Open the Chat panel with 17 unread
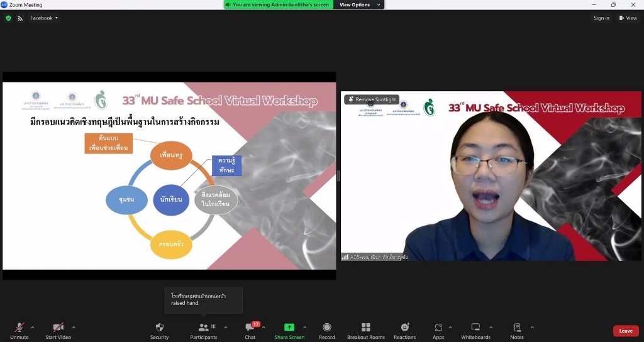 [250, 331]
